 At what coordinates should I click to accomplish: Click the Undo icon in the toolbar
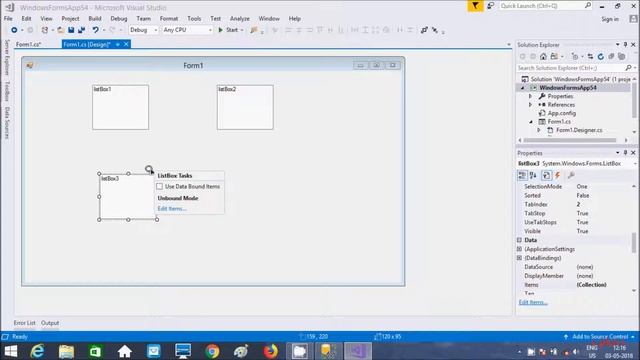pyautogui.click(x=96, y=30)
